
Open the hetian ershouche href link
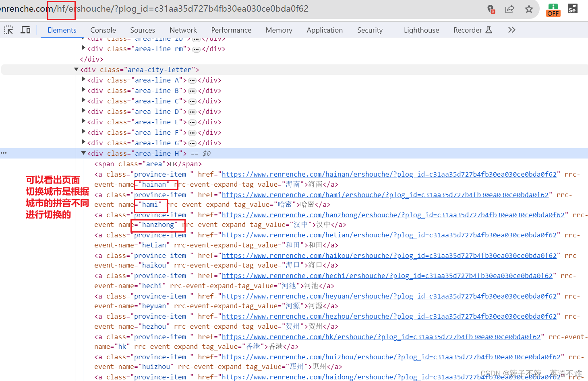(x=389, y=235)
